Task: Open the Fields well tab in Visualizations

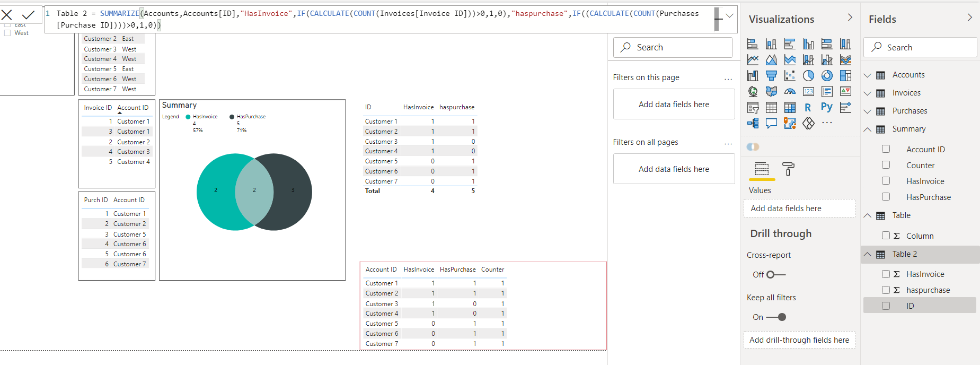Action: pyautogui.click(x=762, y=169)
